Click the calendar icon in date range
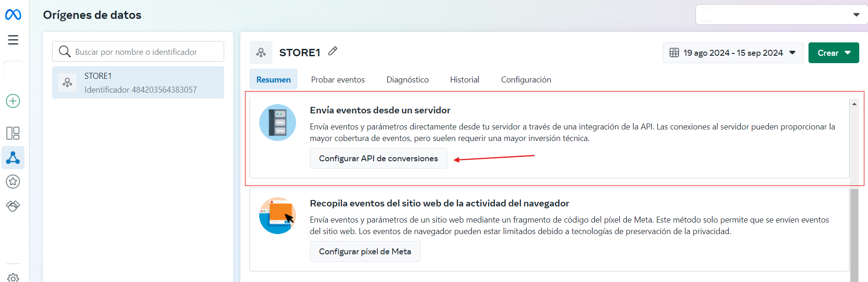 pyautogui.click(x=674, y=53)
